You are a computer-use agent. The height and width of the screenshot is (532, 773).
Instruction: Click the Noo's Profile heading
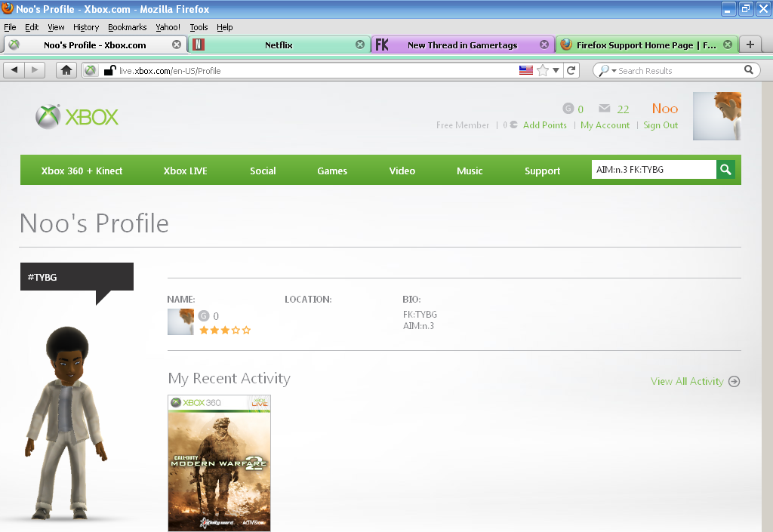tap(94, 223)
